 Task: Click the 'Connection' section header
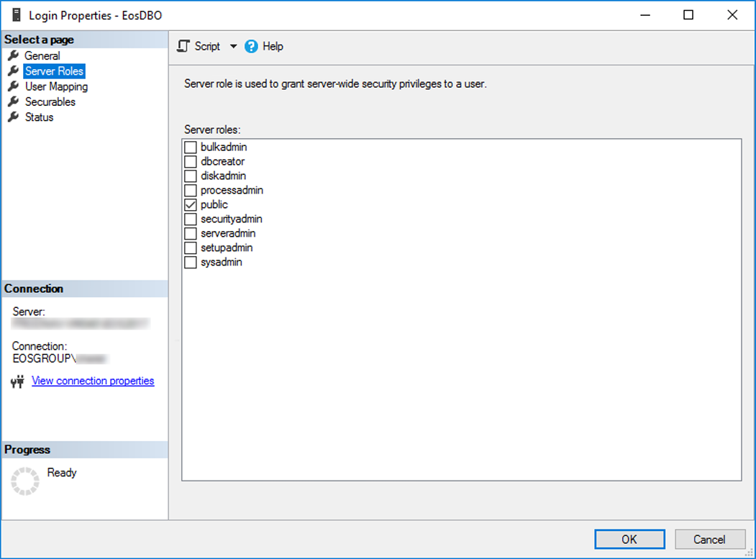(x=34, y=288)
